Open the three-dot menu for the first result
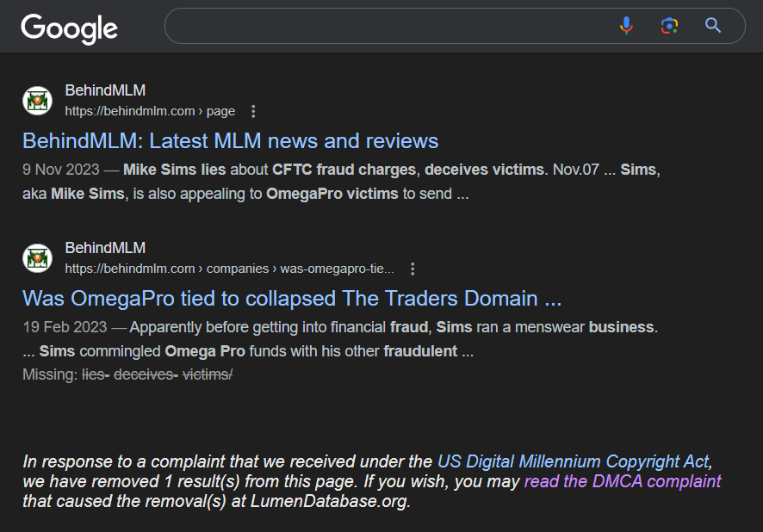This screenshot has width=763, height=532. 253,111
